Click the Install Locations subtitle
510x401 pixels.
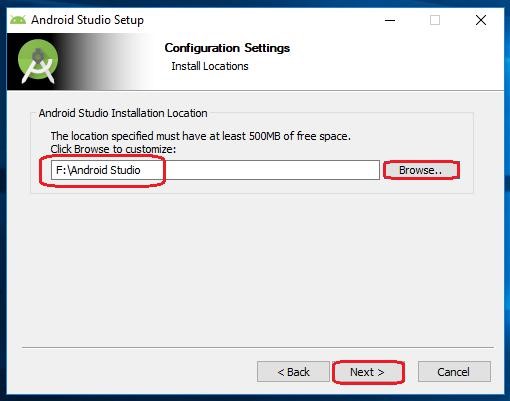click(x=210, y=66)
